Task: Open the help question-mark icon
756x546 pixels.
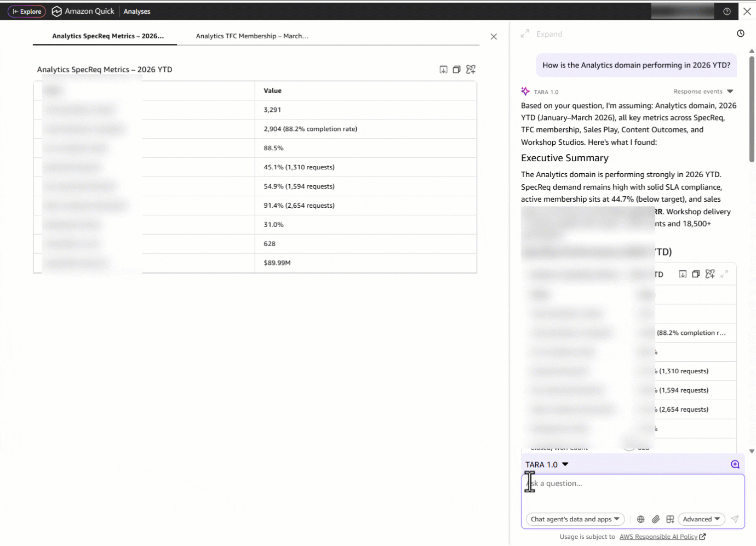Action: pyautogui.click(x=727, y=12)
